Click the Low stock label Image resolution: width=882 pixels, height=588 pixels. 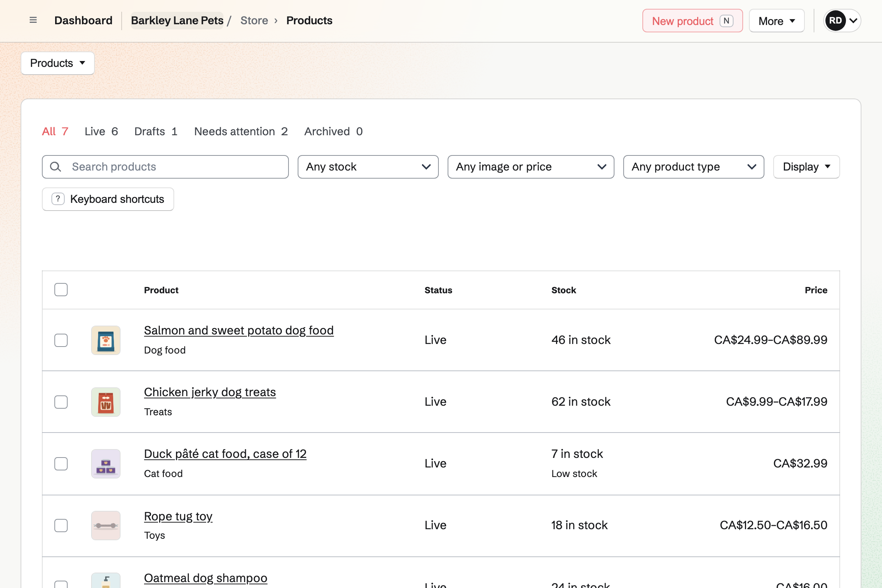pyautogui.click(x=574, y=474)
